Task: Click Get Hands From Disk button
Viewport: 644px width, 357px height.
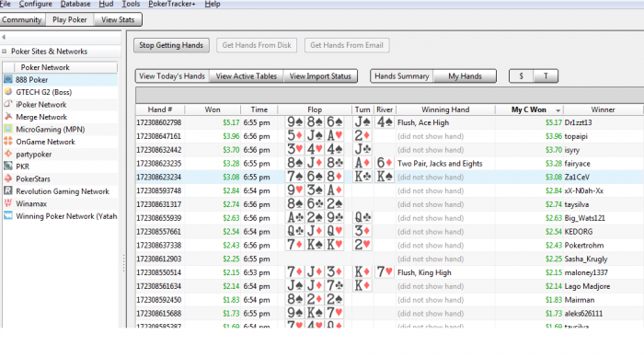Action: coord(257,45)
